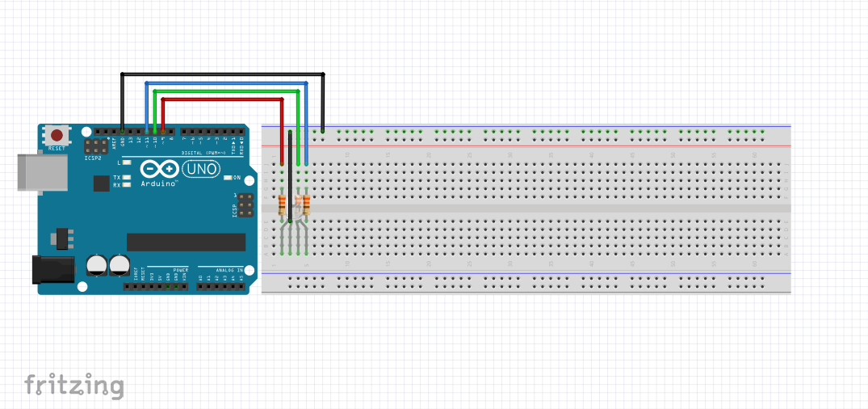Click analog pin A0
The width and height of the screenshot is (868, 409).
point(200,286)
